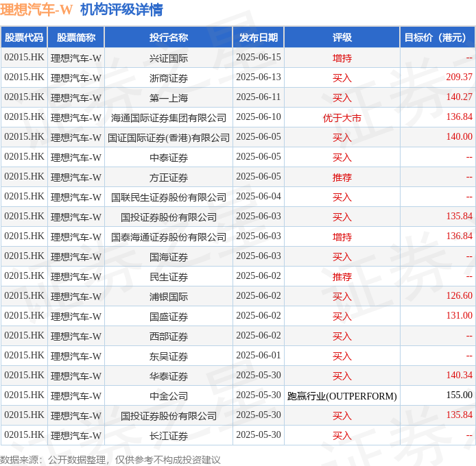Select the 海通国际证券集团有限公司 cell
Screen dimensions: 476x466
click(169, 118)
